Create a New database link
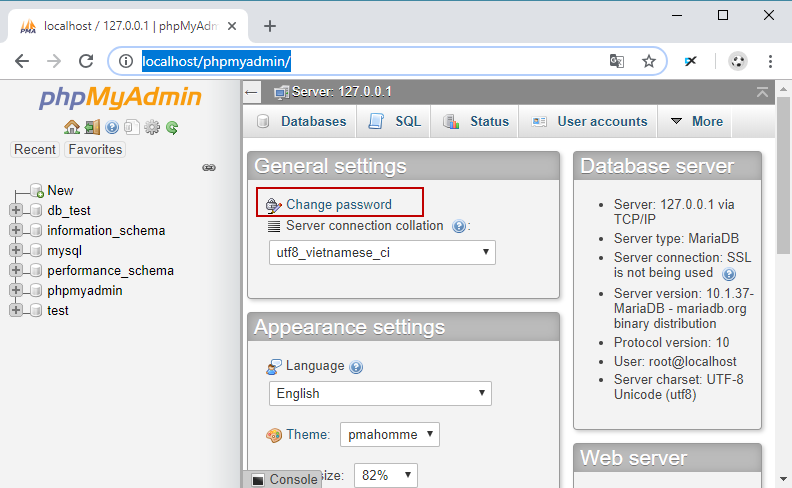 coord(60,190)
